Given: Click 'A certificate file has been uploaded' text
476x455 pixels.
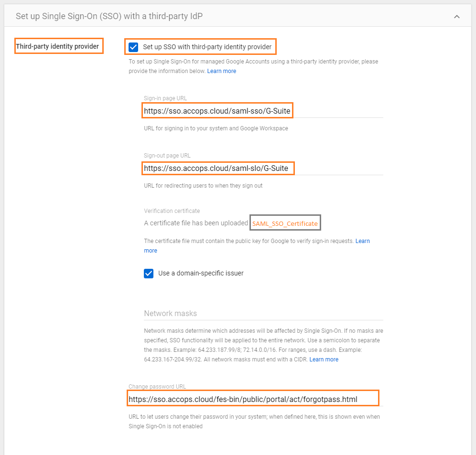Looking at the screenshot, I should [196, 223].
